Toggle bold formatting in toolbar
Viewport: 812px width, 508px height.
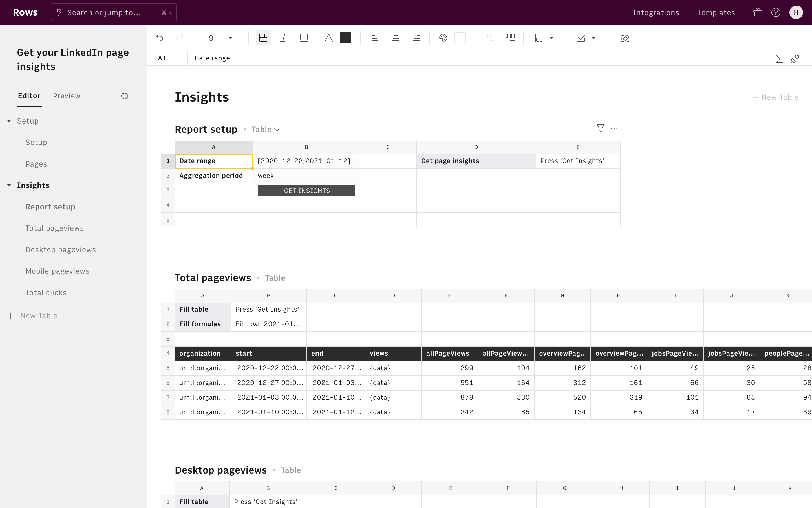click(x=263, y=38)
